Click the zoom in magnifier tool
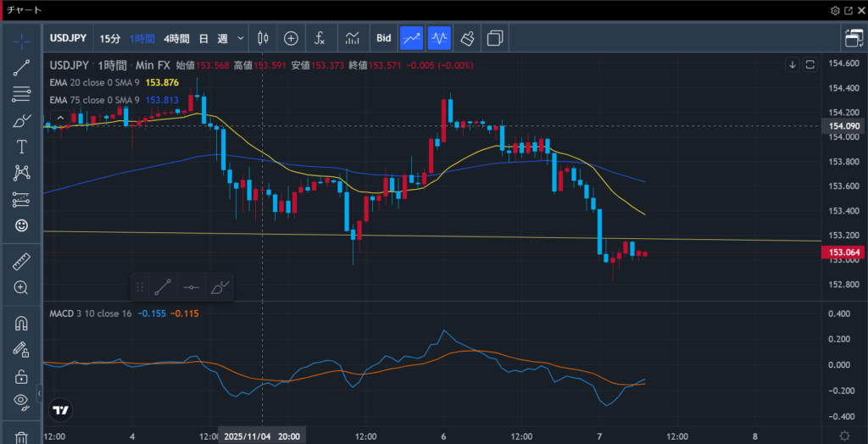The width and height of the screenshot is (868, 444). coord(21,287)
